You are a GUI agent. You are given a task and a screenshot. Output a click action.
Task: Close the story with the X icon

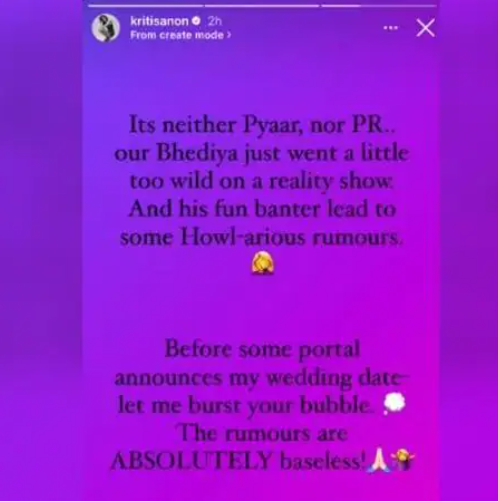pyautogui.click(x=426, y=28)
